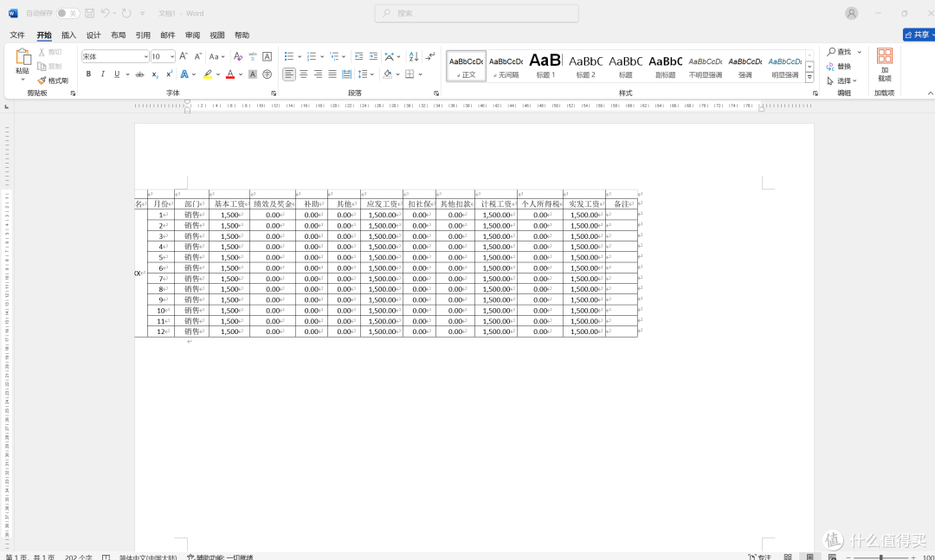
Task: Switch to the Insert tab
Action: 68,35
